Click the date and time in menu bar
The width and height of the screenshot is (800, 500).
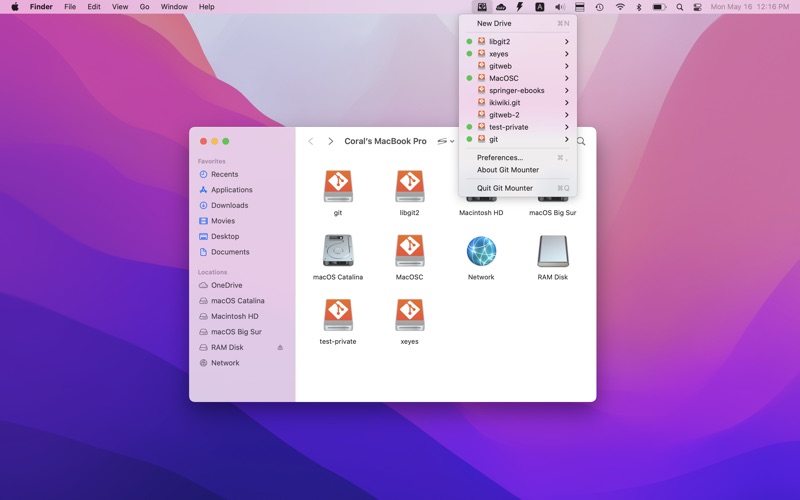click(749, 7)
